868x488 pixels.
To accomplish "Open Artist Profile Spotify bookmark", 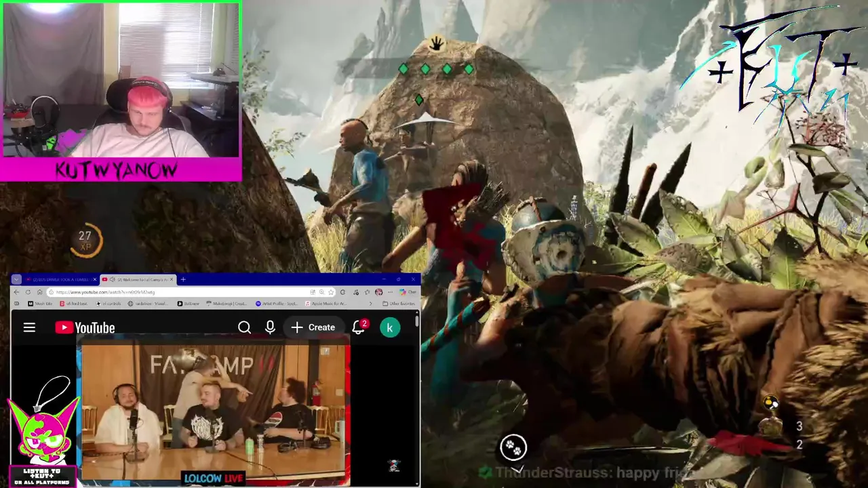I will tap(277, 304).
